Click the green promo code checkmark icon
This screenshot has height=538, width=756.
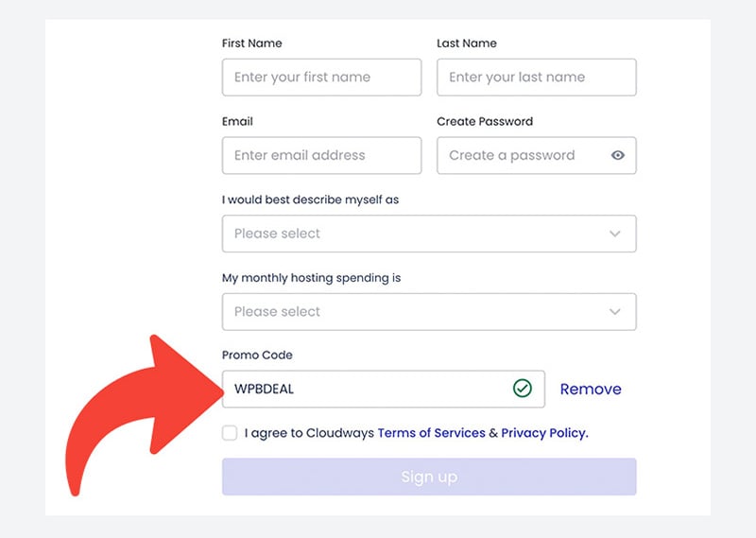(523, 389)
